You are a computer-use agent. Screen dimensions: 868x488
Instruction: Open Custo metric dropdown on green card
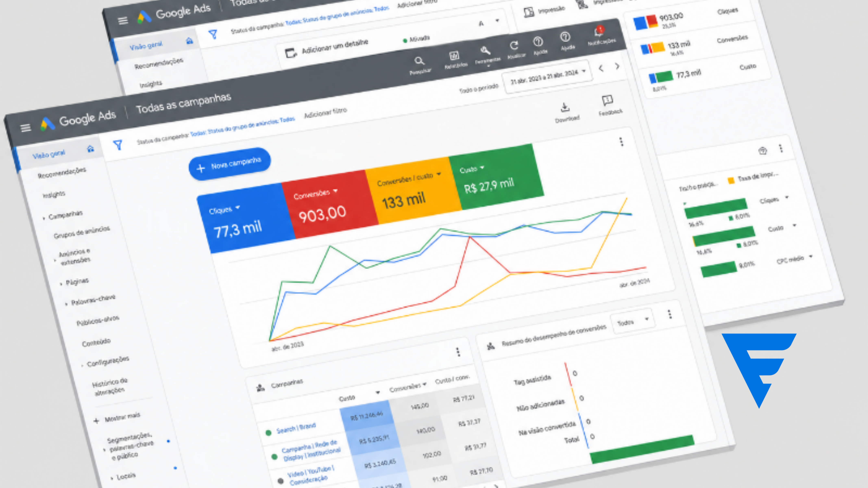click(x=482, y=167)
